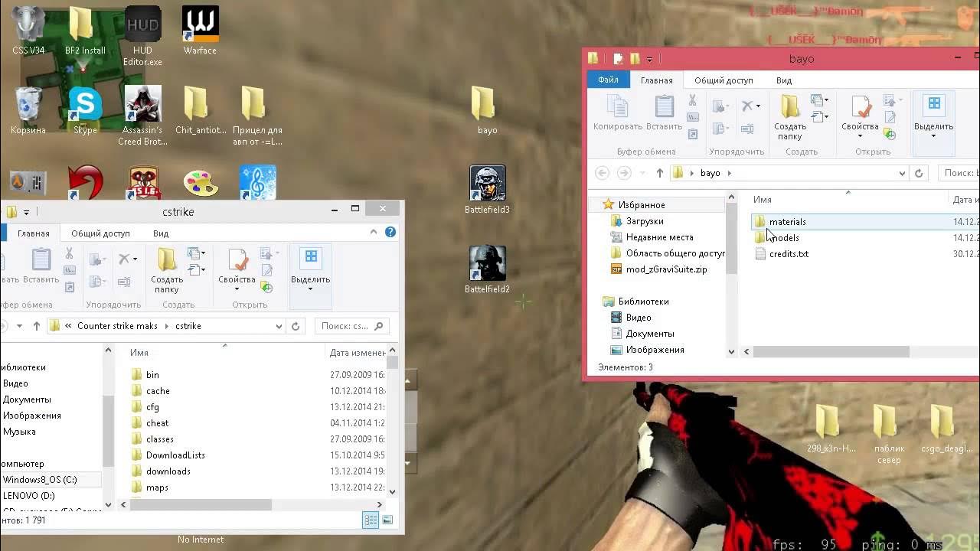Open the Файл tab in the bayo window

[x=609, y=80]
